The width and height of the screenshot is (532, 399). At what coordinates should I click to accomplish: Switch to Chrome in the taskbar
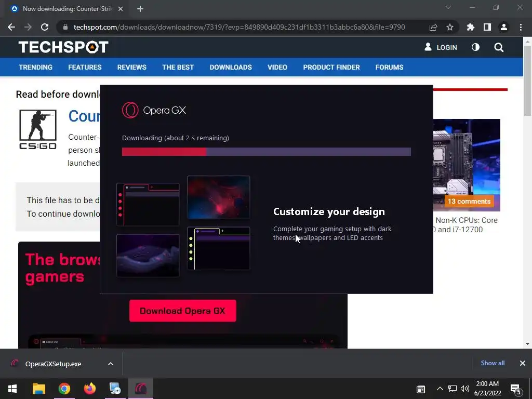click(64, 389)
